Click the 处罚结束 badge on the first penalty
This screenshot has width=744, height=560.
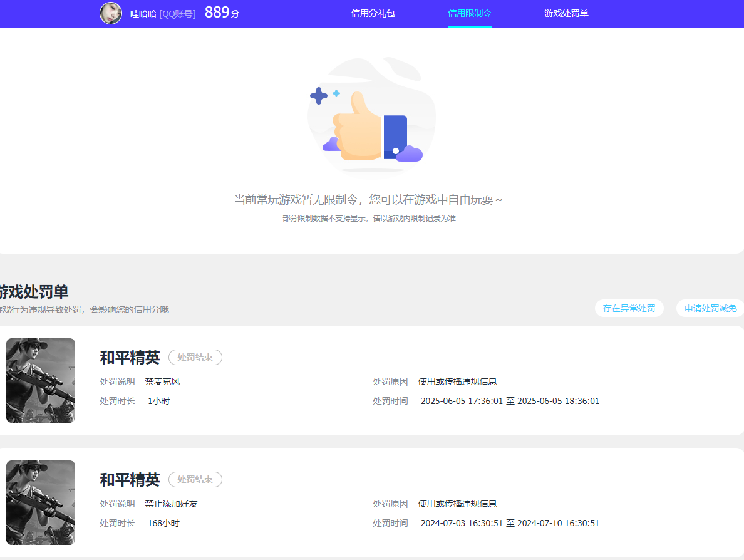click(x=195, y=357)
